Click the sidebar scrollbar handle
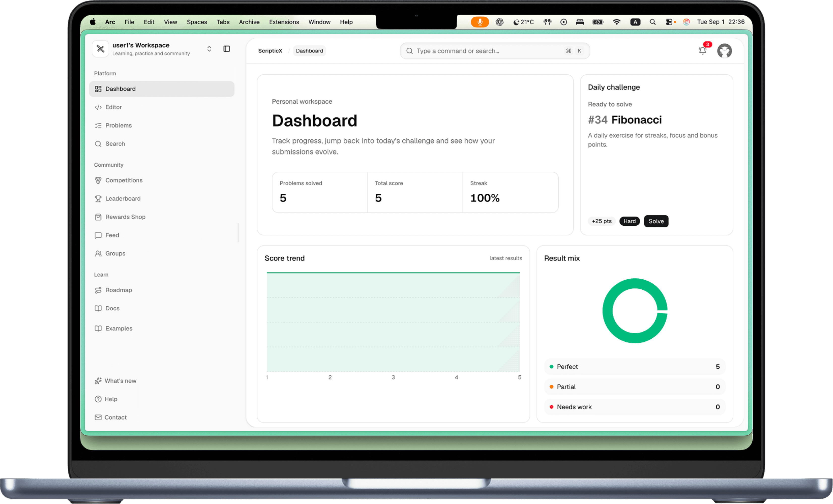This screenshot has height=504, width=833. (x=238, y=232)
